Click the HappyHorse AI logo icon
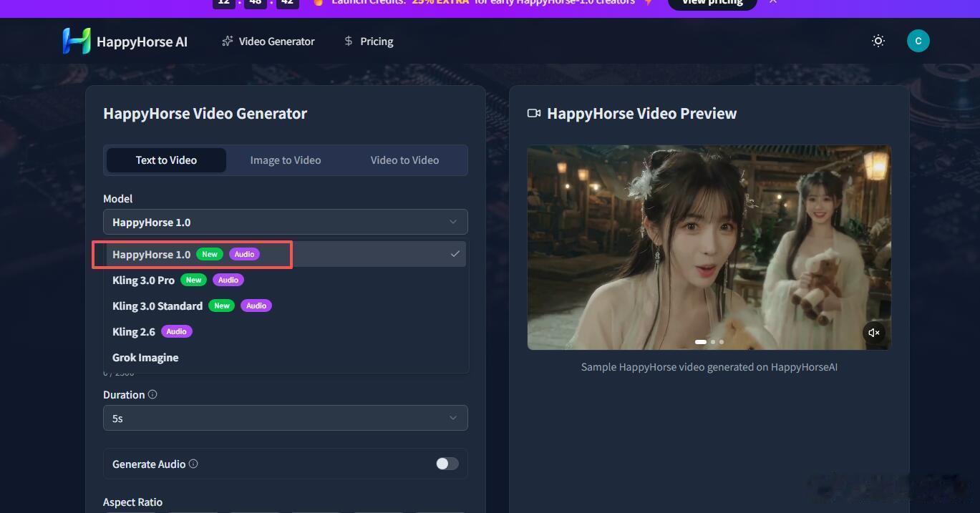Viewport: 980px width, 513px height. point(77,41)
